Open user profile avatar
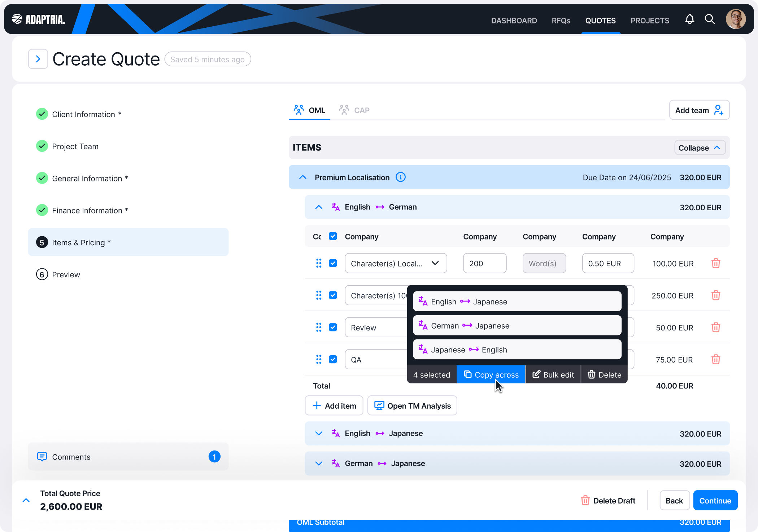Image resolution: width=758 pixels, height=532 pixels. (735, 19)
